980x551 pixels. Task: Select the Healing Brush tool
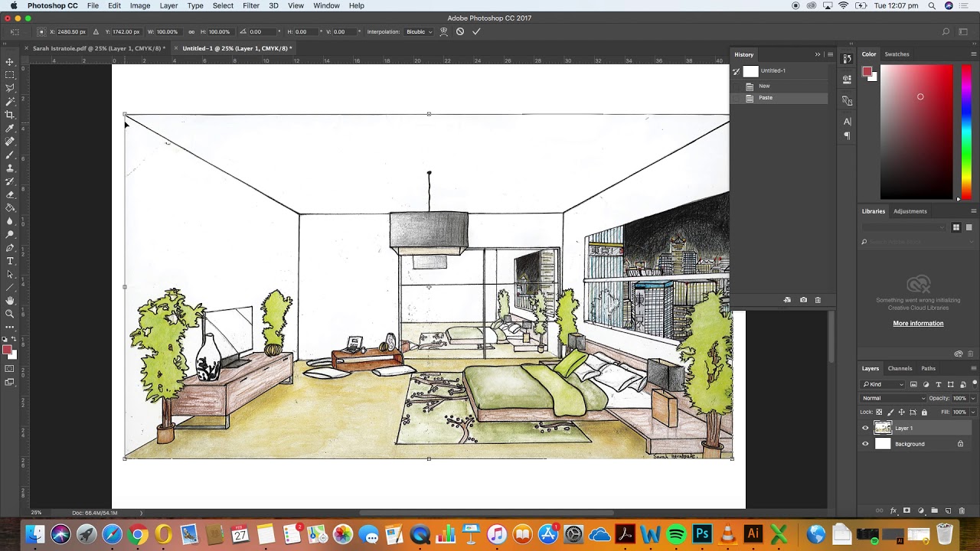(10, 142)
